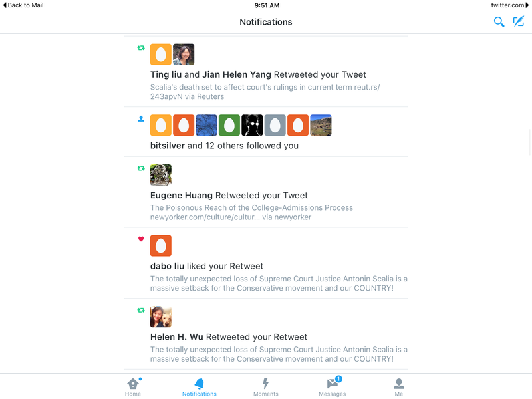Tap the compose tweet quill icon
Image resolution: width=532 pixels, height=399 pixels.
point(519,21)
